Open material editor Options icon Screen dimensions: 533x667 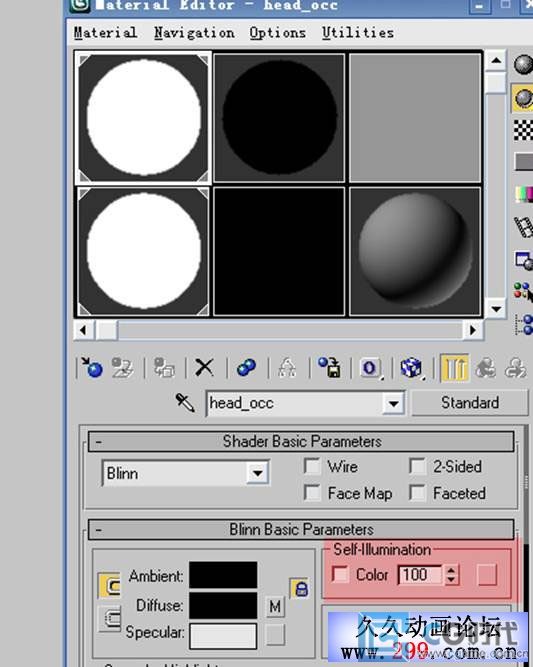tap(524, 260)
